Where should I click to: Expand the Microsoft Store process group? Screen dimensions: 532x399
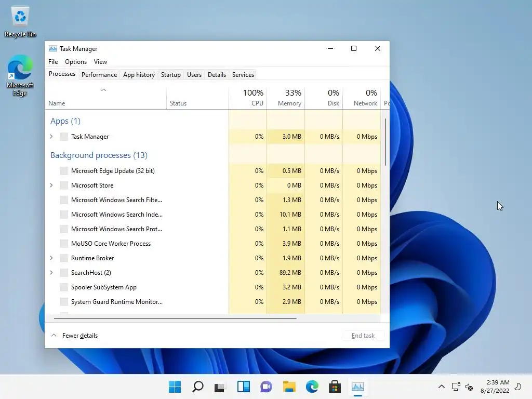pyautogui.click(x=51, y=185)
